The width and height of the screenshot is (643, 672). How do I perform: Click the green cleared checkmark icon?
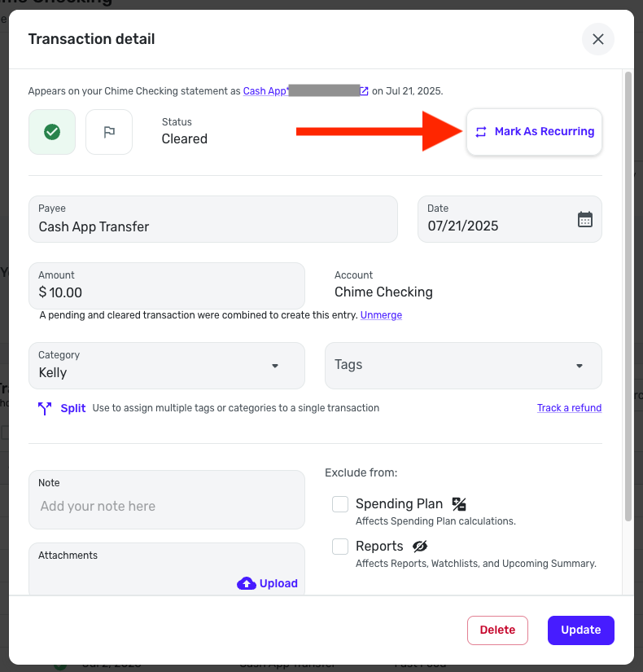click(52, 132)
